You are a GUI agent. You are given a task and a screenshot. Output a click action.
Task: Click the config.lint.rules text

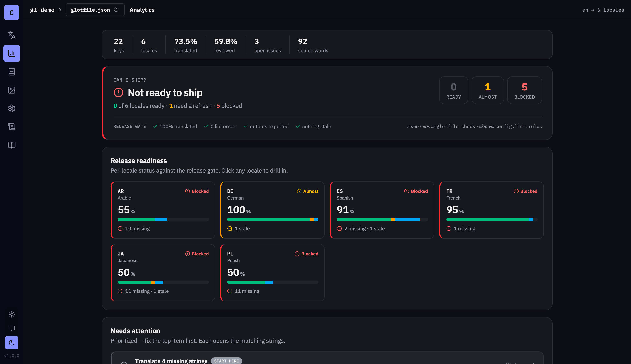click(518, 127)
